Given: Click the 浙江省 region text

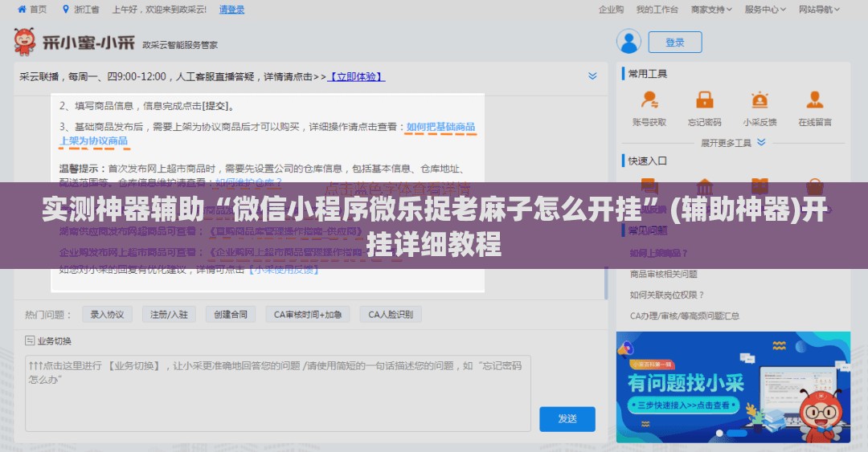Looking at the screenshot, I should pyautogui.click(x=86, y=10).
